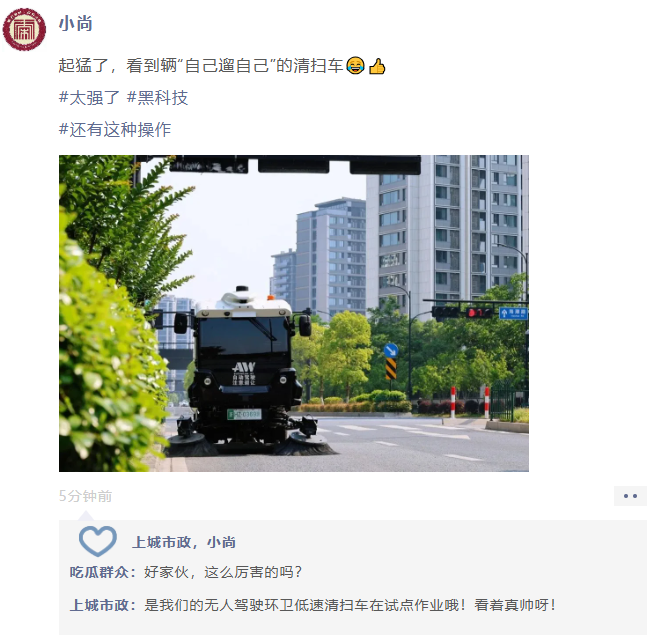This screenshot has height=640, width=652.
Task: Reply to the 无人驾驶环卫低速清扫车 comment
Action: (x=349, y=605)
